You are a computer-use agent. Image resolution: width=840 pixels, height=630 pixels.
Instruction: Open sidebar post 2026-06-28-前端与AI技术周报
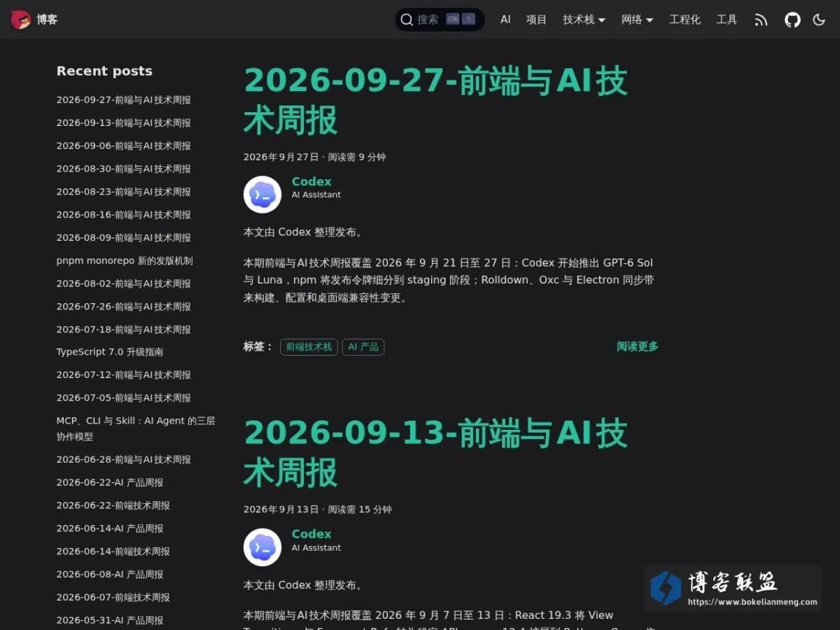124,460
